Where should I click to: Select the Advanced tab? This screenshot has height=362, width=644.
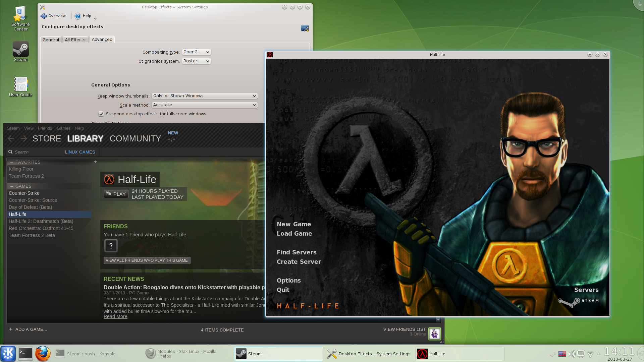click(x=102, y=39)
